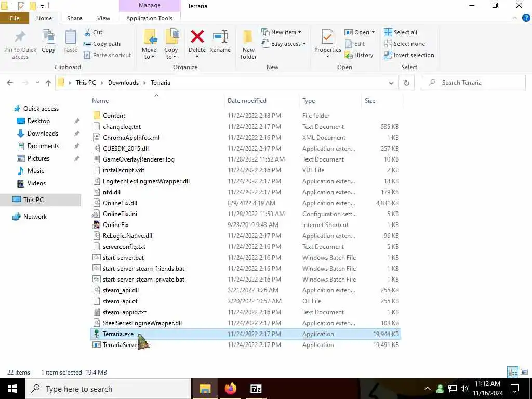Open the File menu tab
Viewport: 532px width, 399px height.
click(14, 18)
